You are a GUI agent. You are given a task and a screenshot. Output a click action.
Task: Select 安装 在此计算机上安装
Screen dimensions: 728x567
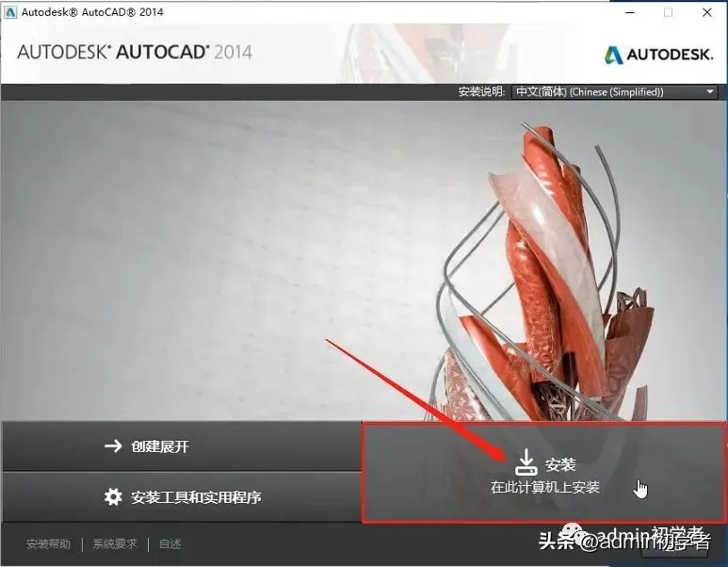(x=543, y=473)
